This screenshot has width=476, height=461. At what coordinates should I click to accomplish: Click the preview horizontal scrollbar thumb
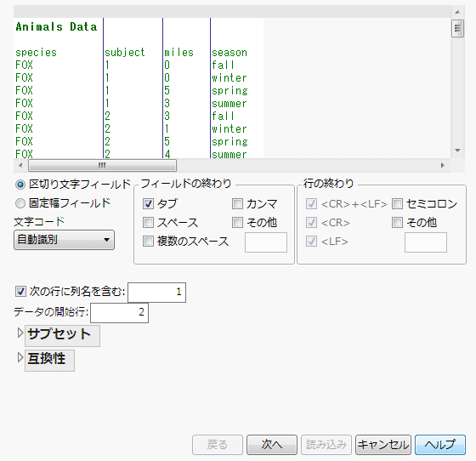point(102,166)
